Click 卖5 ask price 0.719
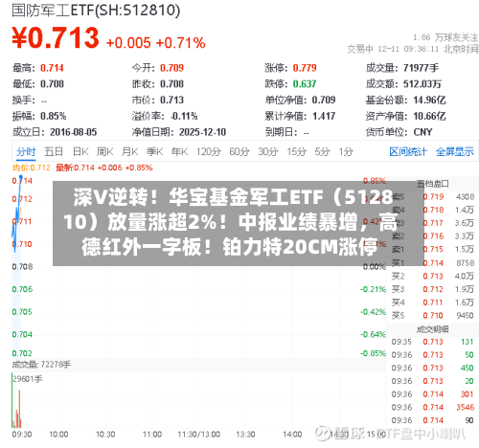This screenshot has height=448, width=479. (433, 197)
